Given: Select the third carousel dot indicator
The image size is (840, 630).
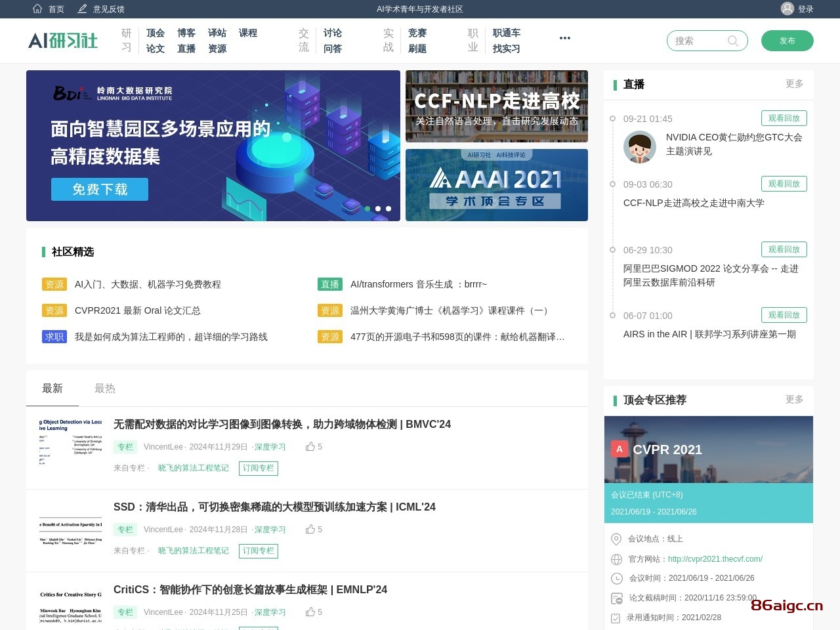Looking at the screenshot, I should click(388, 209).
